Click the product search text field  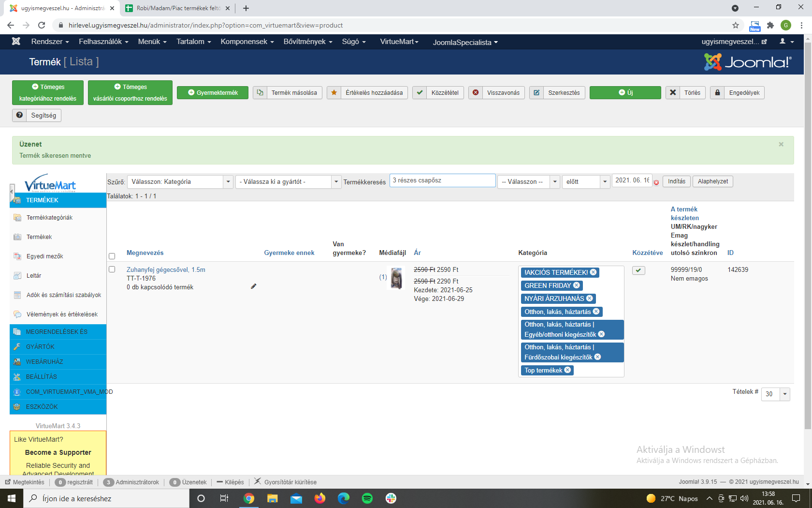click(x=442, y=180)
